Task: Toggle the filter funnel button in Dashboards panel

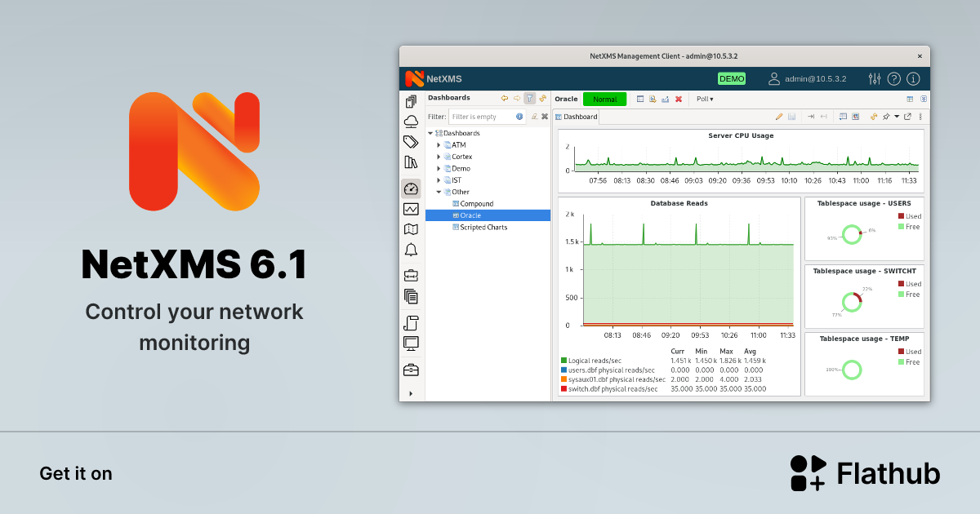Action: (529, 98)
